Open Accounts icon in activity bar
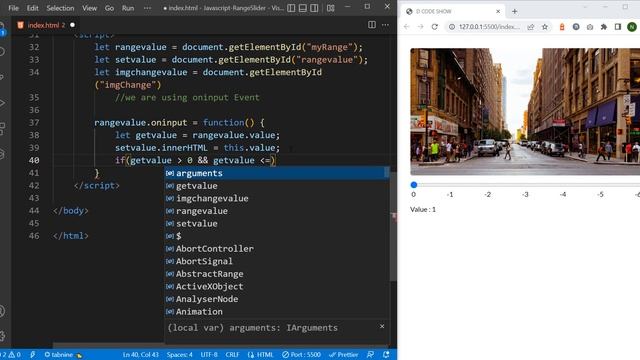The width and height of the screenshot is (640, 360). click(2, 311)
